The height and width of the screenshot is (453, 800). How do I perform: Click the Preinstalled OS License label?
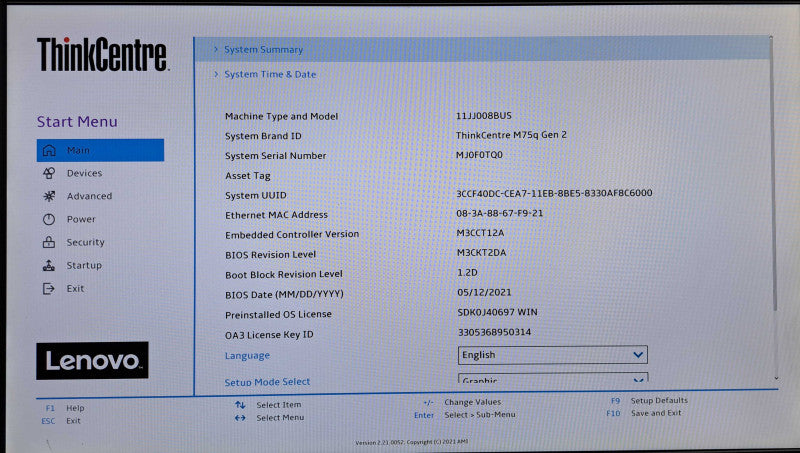278,315
